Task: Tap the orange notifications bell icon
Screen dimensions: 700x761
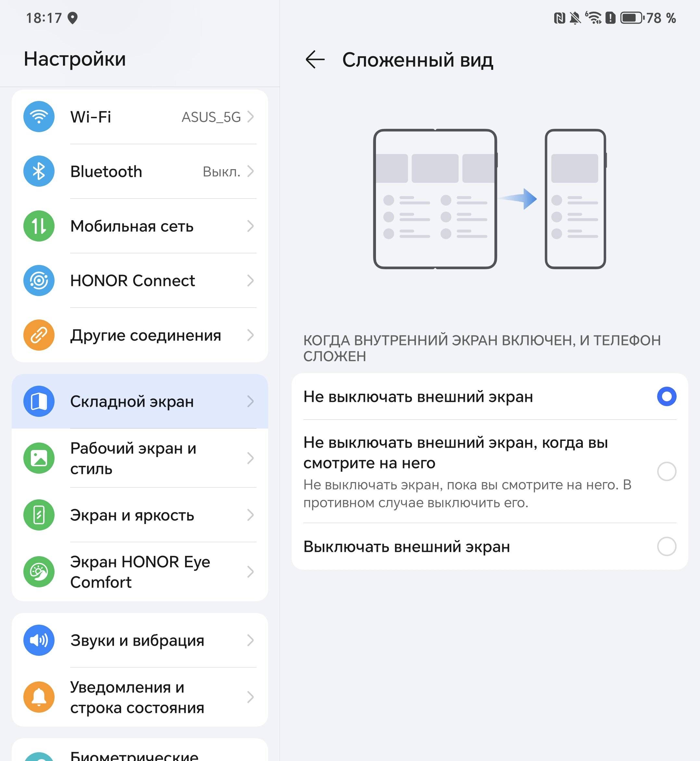Action: click(x=39, y=697)
